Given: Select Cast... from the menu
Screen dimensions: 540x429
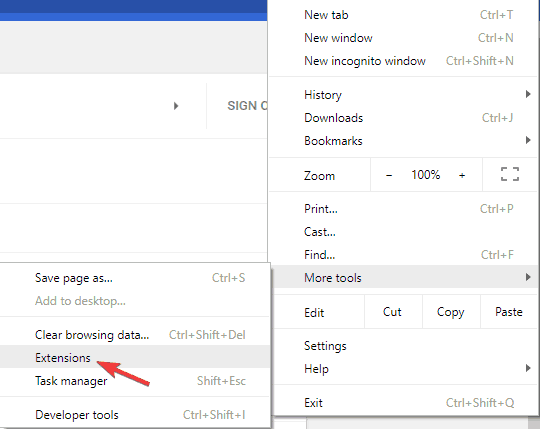Looking at the screenshot, I should click(403, 232).
